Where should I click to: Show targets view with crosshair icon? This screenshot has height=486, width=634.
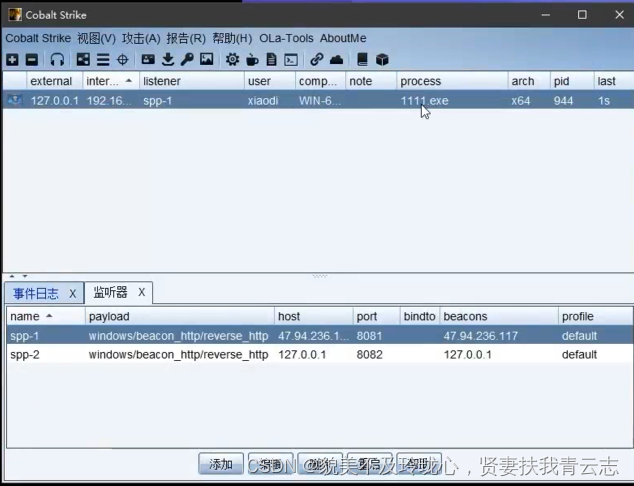(x=122, y=60)
